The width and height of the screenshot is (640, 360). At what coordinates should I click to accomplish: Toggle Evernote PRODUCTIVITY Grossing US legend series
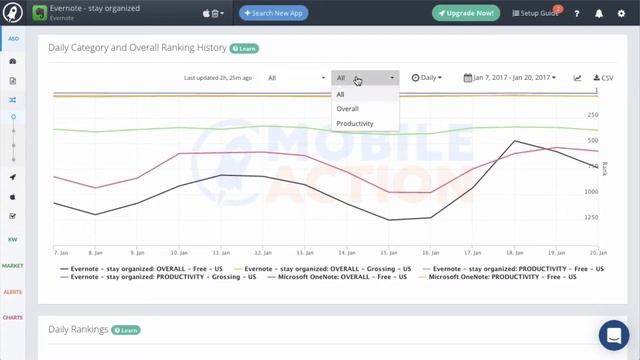click(158, 277)
